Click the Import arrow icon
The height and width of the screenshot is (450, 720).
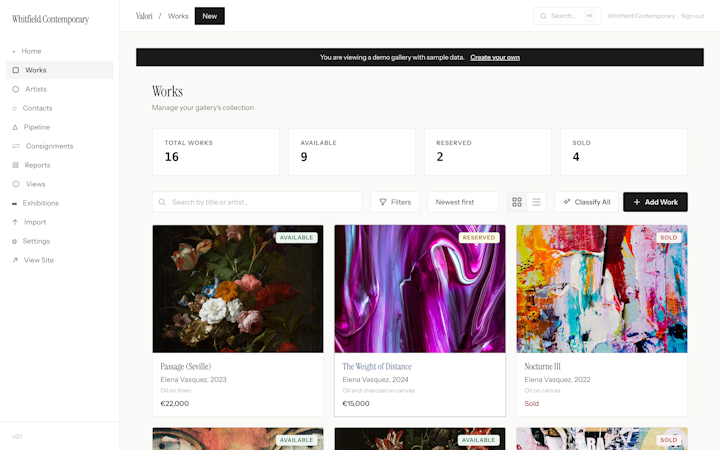[15, 222]
